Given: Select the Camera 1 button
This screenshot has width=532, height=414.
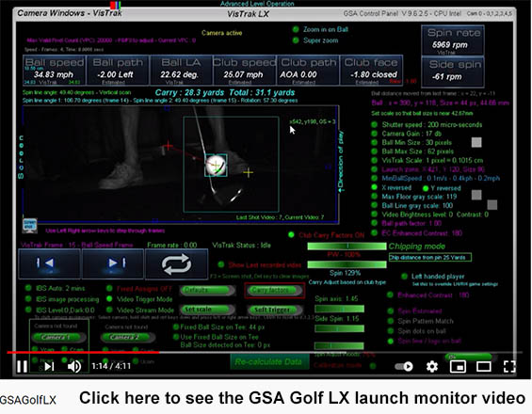Looking at the screenshot, I should [58, 338].
